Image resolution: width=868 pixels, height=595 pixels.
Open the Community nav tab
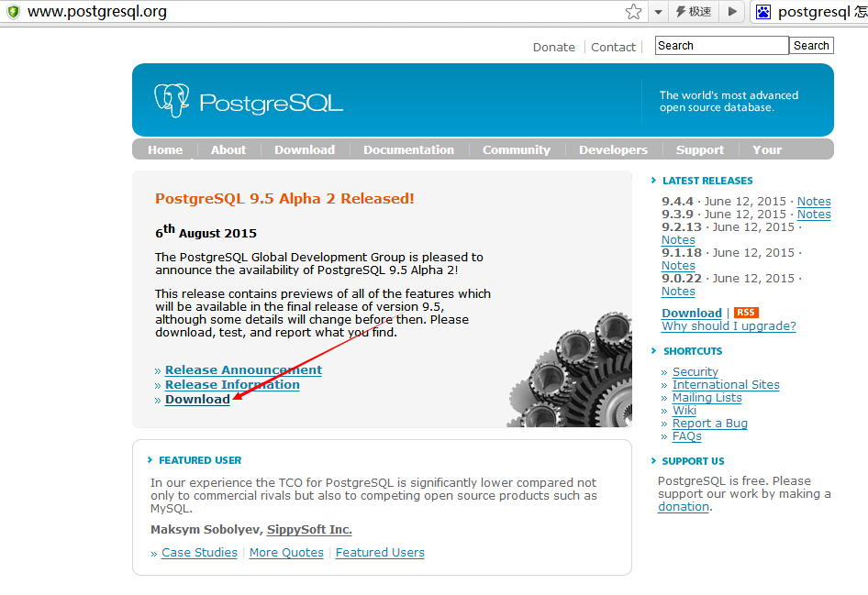(x=517, y=149)
